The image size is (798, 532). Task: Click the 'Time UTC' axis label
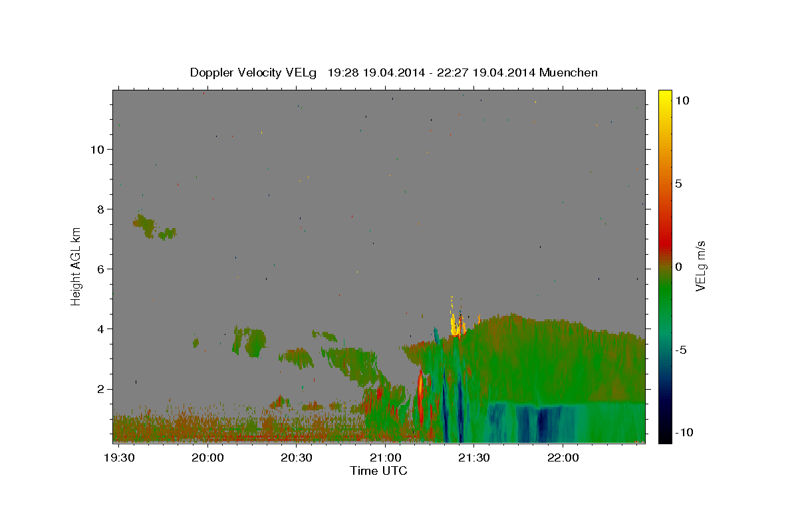point(378,471)
